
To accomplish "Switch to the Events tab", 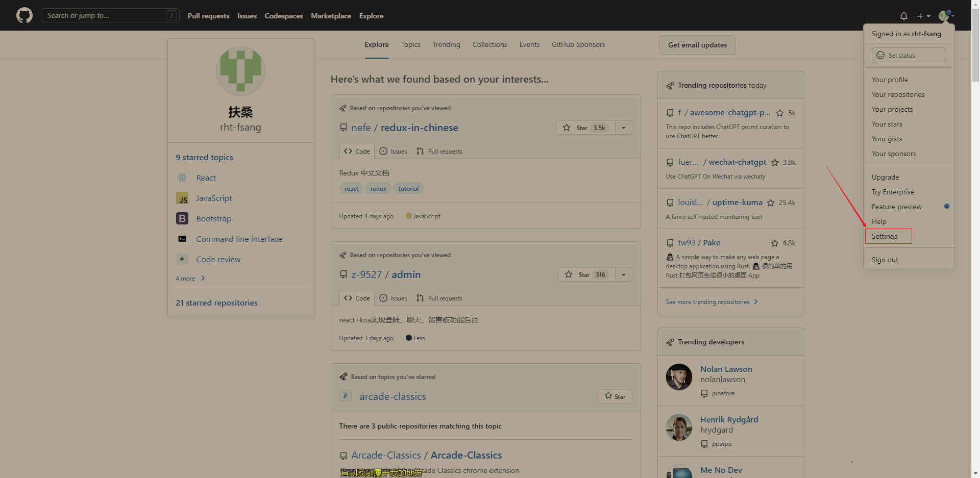I will click(529, 44).
